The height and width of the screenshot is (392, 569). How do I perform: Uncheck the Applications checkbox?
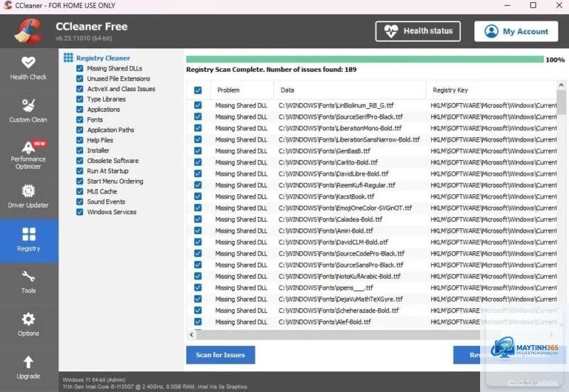pyautogui.click(x=80, y=110)
